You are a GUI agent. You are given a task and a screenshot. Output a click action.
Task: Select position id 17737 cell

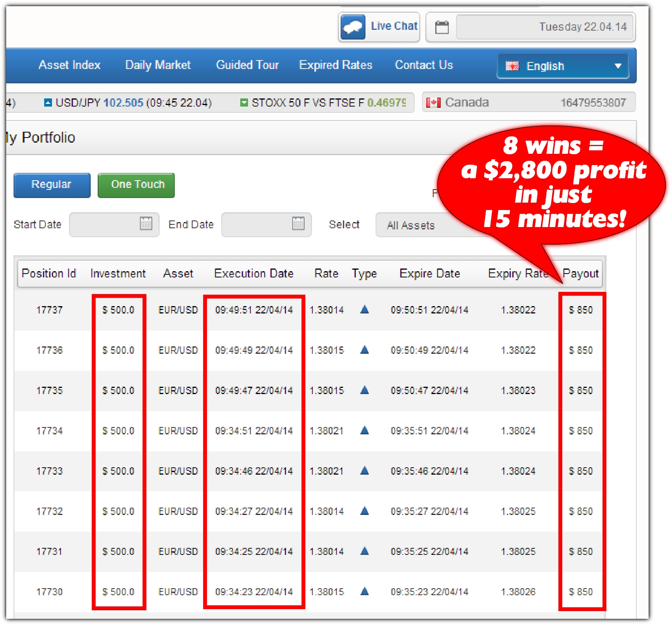pyautogui.click(x=49, y=310)
